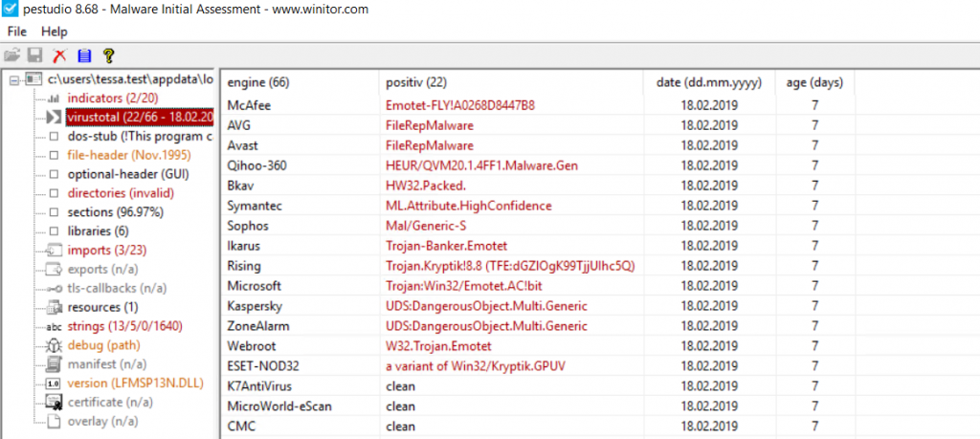
Task: Click the virustotal arrow icon
Action: (x=54, y=118)
